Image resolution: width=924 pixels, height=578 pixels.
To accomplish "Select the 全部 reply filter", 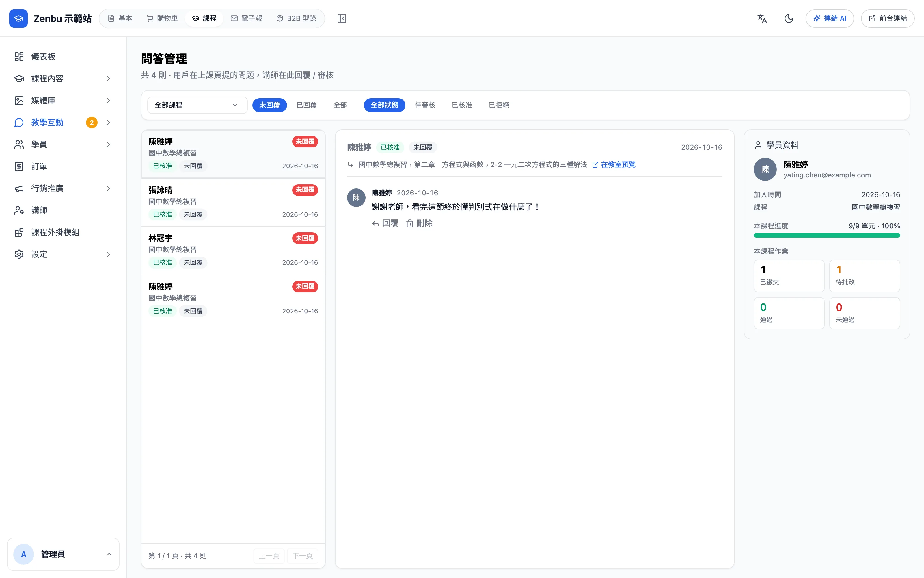I will point(340,105).
